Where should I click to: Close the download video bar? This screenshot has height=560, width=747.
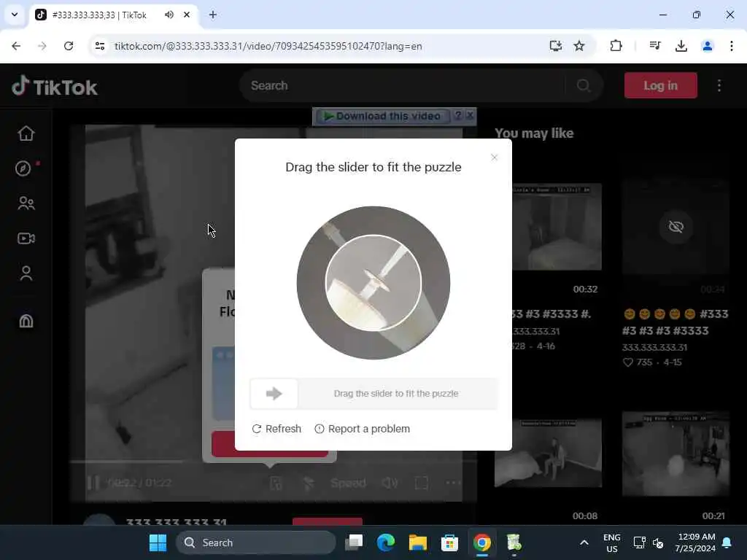(471, 115)
